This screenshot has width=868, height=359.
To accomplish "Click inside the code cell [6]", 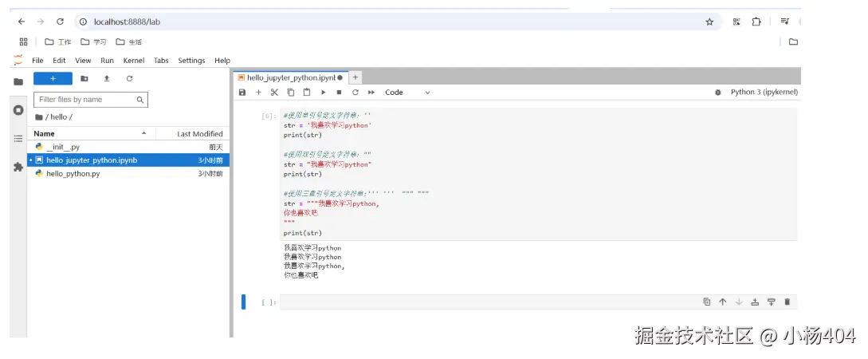I will coord(538,174).
